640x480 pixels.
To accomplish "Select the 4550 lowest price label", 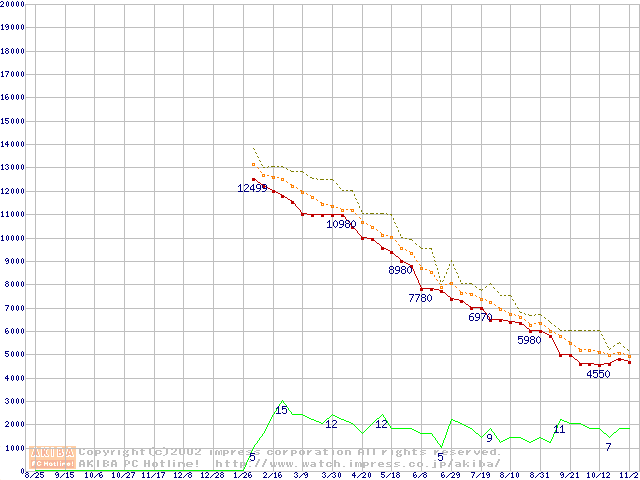I will pos(598,374).
